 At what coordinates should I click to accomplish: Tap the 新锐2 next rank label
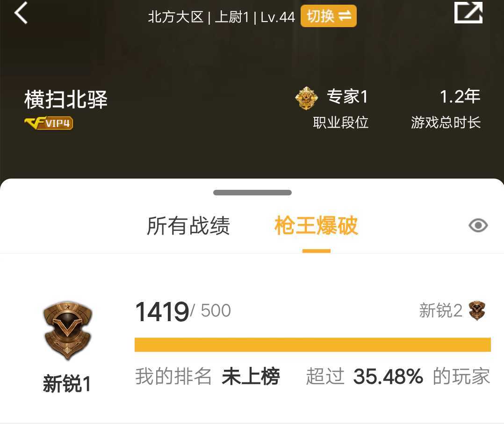tap(441, 310)
